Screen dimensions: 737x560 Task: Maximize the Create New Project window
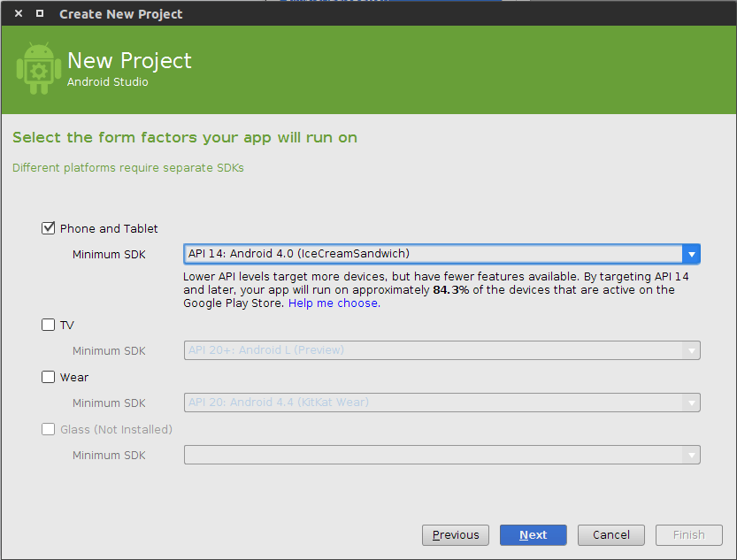click(40, 13)
